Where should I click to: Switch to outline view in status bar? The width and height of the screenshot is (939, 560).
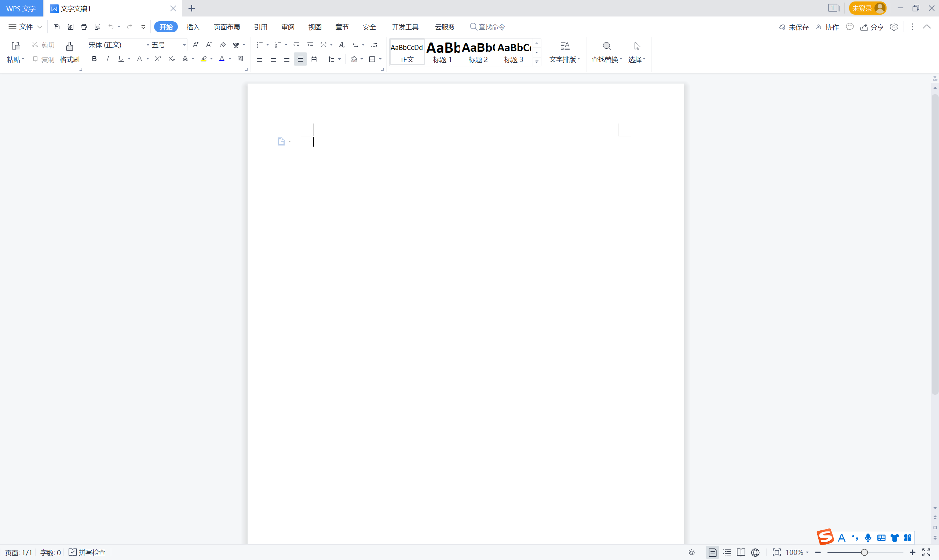point(727,552)
